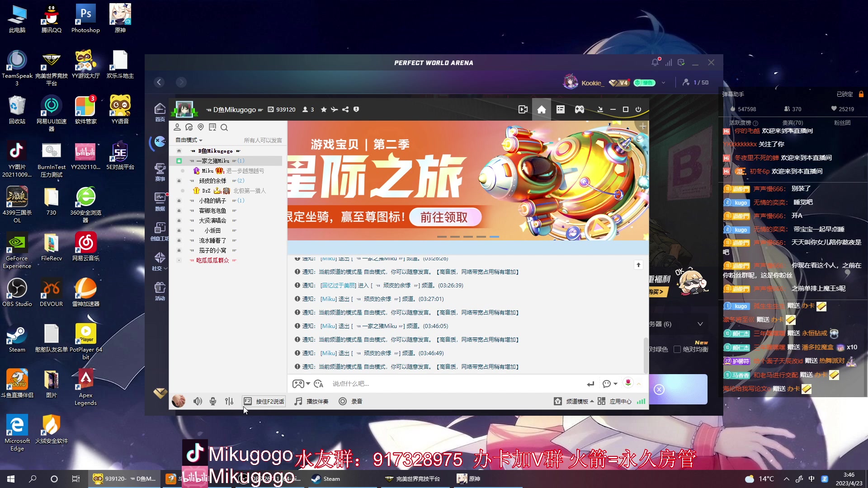The height and width of the screenshot is (488, 868).
Task: Click the microphone icon in toolbar
Action: click(213, 401)
